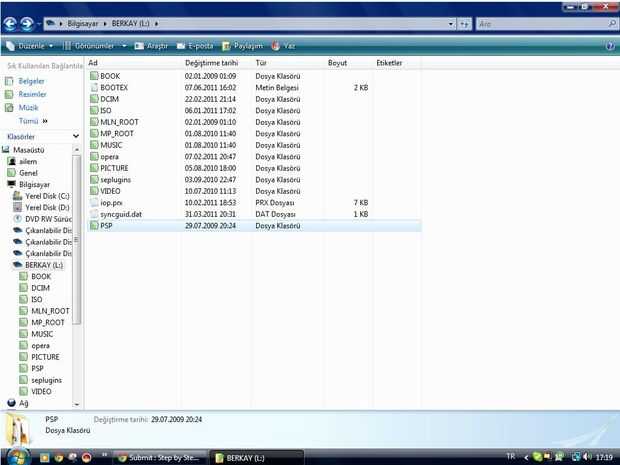Expand Tümü more links

coord(33,121)
